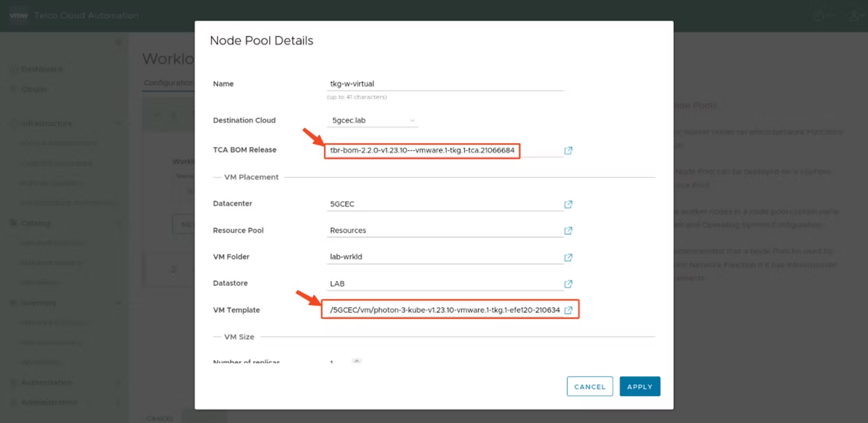The height and width of the screenshot is (423, 868).
Task: Increase Number of replicas with the stepper
Action: point(356,361)
